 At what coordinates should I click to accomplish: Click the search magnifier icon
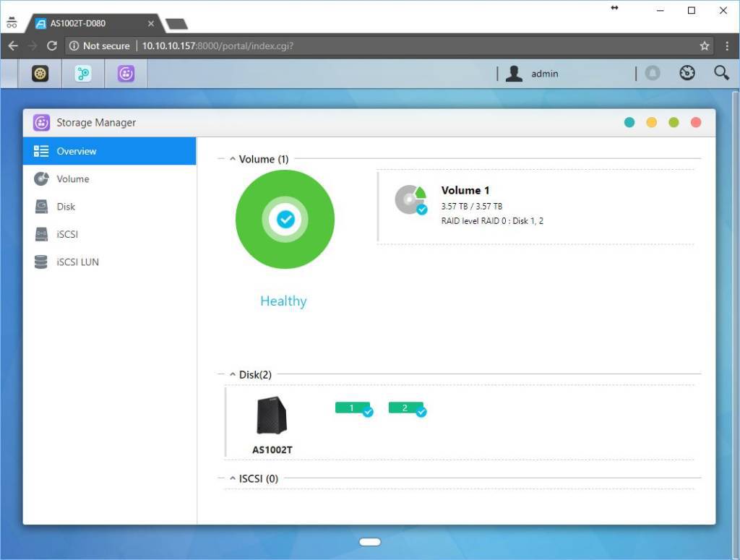click(721, 73)
